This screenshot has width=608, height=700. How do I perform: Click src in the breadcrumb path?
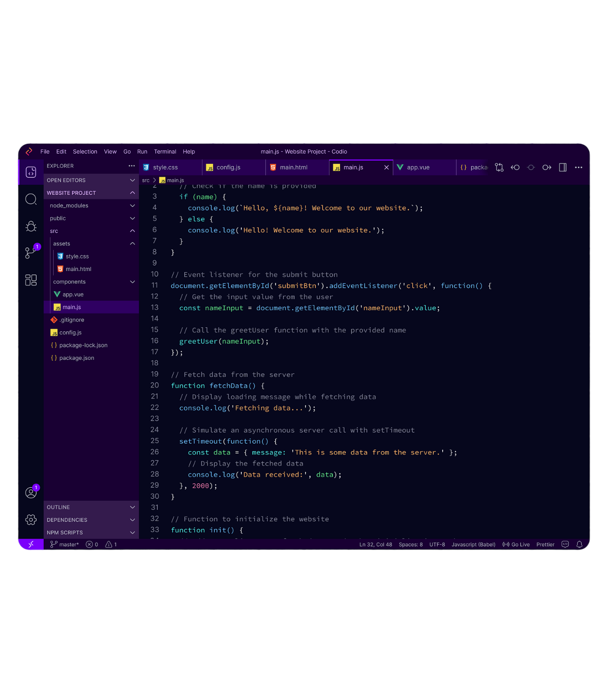coord(146,180)
